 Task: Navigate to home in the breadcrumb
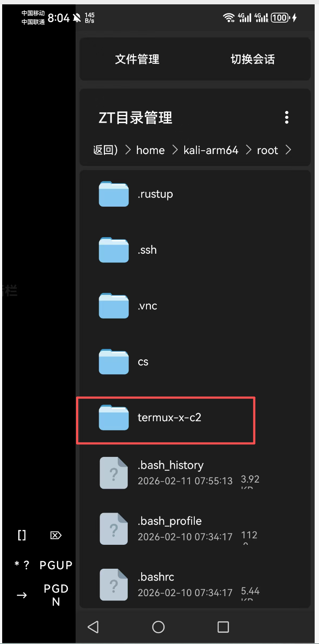coord(150,150)
